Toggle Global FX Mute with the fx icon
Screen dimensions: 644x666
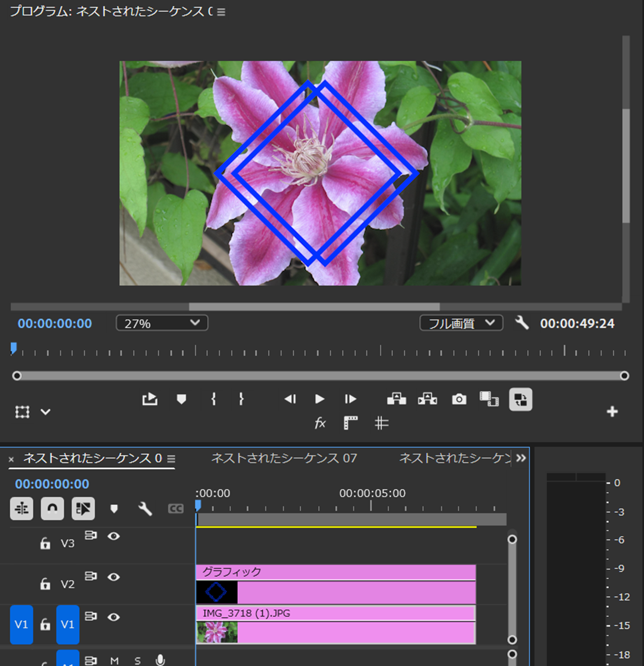320,423
